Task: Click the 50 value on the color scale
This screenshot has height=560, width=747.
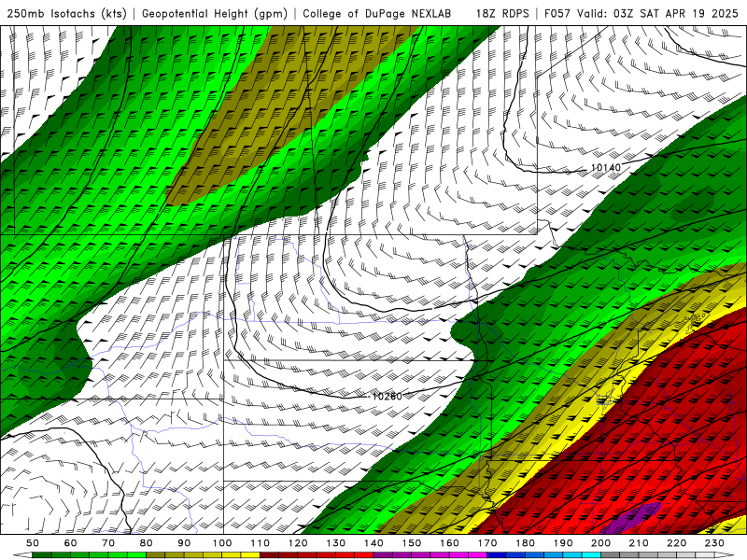Action: tap(33, 543)
